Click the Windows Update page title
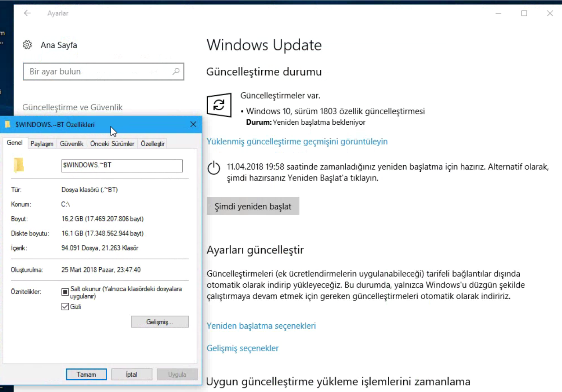 (x=264, y=45)
